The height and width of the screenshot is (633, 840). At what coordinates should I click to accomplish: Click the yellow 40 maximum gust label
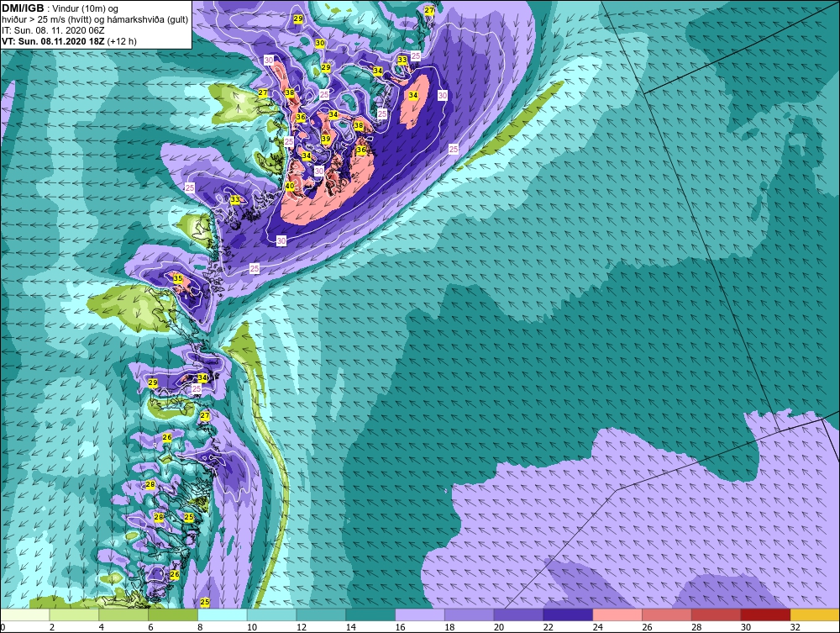click(x=290, y=186)
